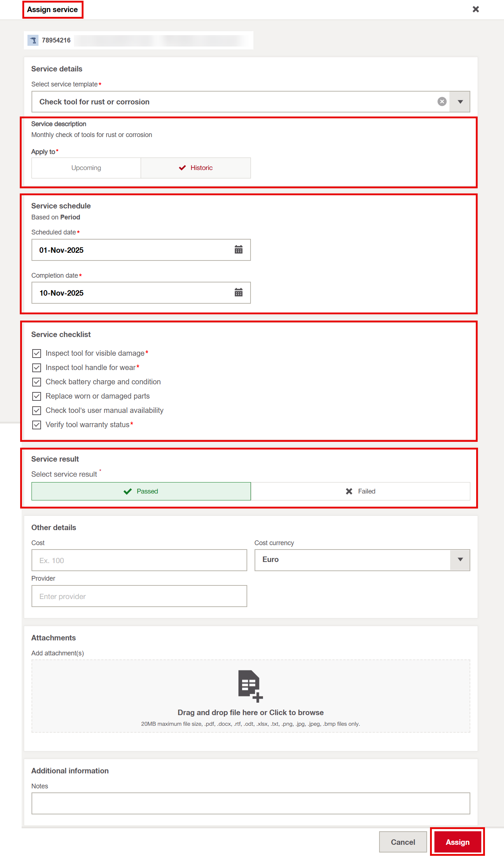The width and height of the screenshot is (504, 858).
Task: Select Upcoming in Apply to
Action: click(x=86, y=168)
